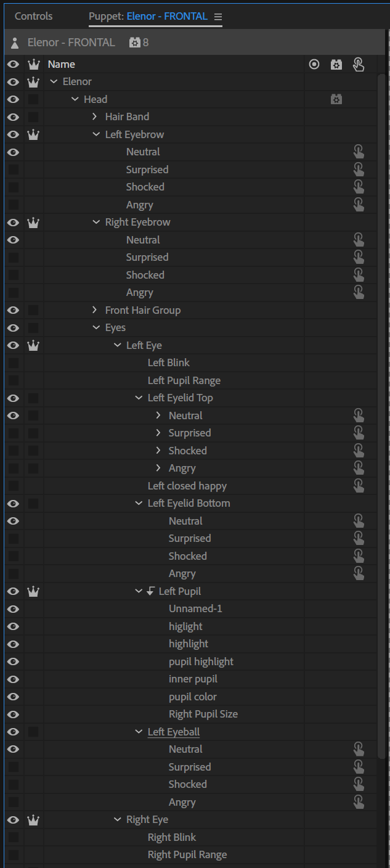Hide the Hair Band layer
390x868 pixels.
pos(13,117)
